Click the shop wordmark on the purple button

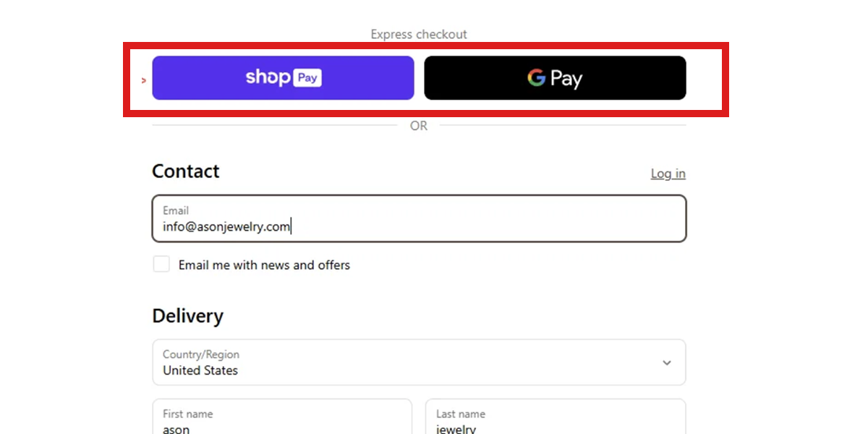[x=268, y=77]
